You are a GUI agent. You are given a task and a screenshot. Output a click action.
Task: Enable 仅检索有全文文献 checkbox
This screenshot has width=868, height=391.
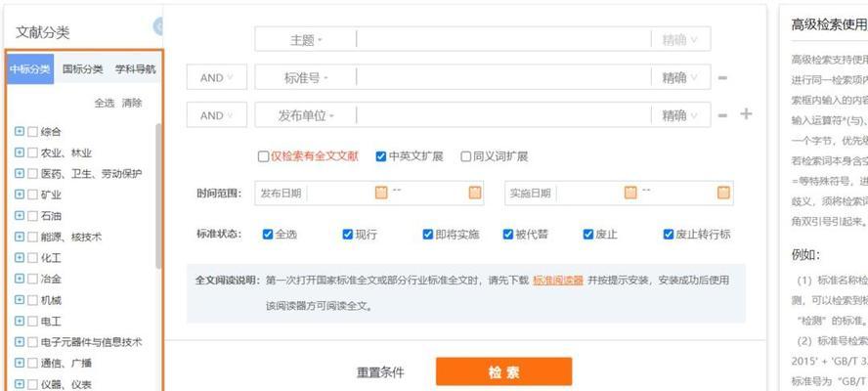(264, 156)
